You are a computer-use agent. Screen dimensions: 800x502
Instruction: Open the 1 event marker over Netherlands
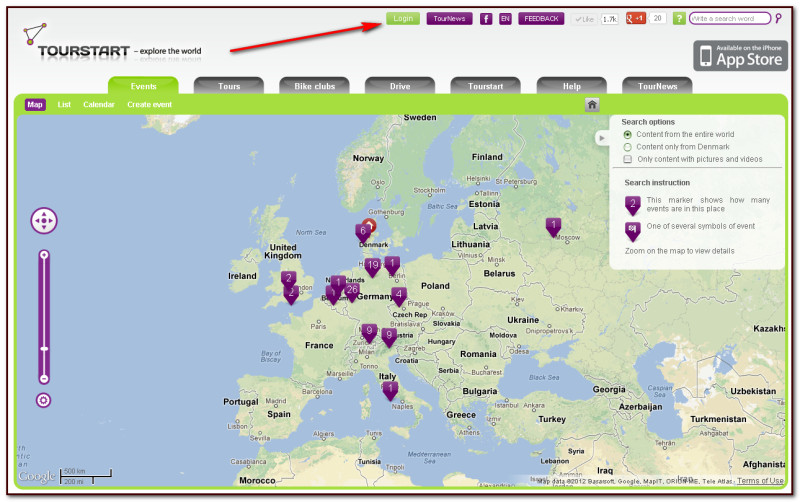pyautogui.click(x=338, y=284)
